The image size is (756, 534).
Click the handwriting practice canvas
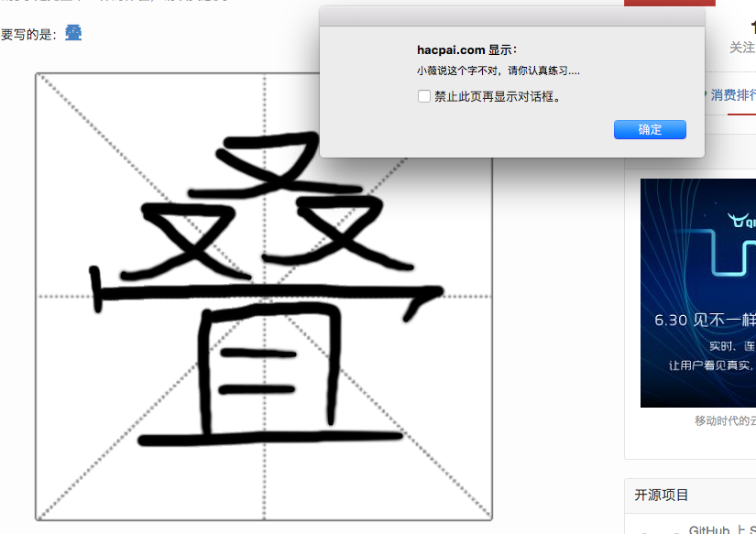(264, 297)
